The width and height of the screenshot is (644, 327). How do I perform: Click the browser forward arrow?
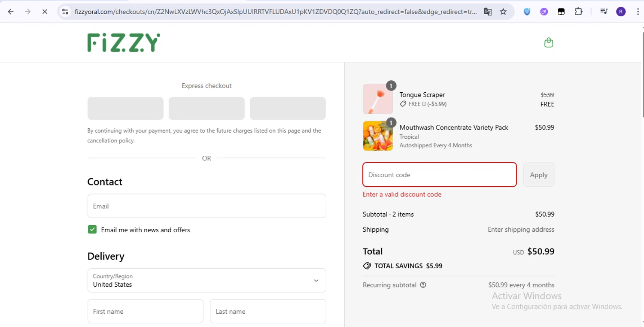point(27,12)
